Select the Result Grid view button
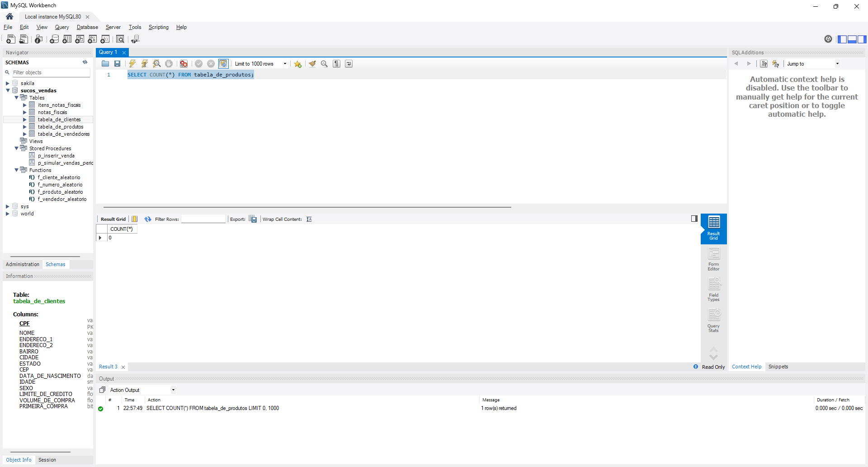The height and width of the screenshot is (467, 868). tap(714, 229)
